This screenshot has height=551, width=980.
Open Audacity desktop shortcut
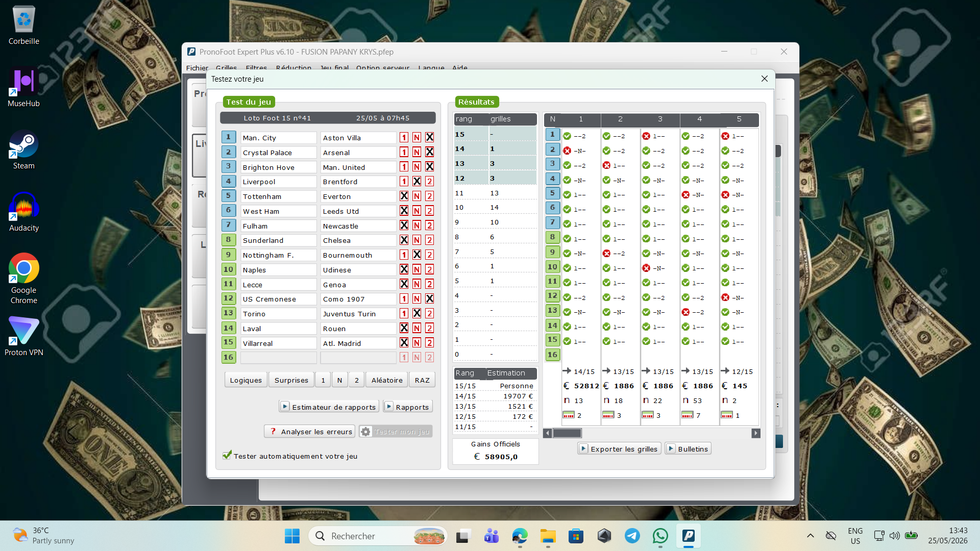point(24,212)
